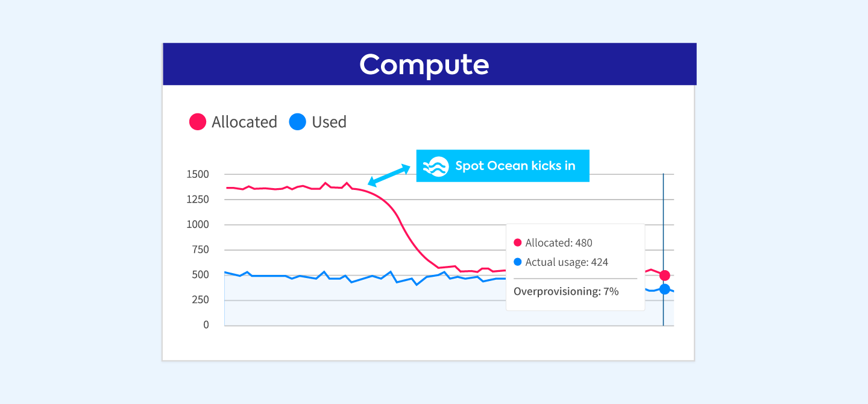This screenshot has width=868, height=404.
Task: Toggle the Used series legend label
Action: pos(329,122)
